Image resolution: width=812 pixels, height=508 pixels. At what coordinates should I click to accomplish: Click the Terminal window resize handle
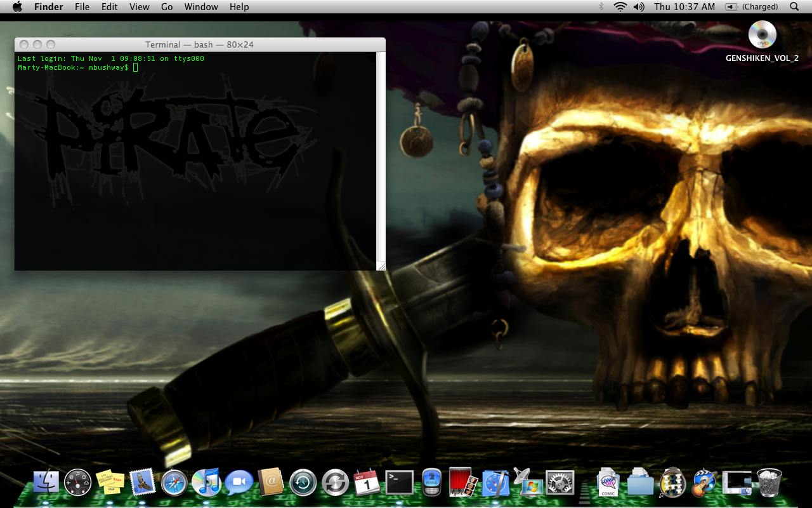(381, 266)
